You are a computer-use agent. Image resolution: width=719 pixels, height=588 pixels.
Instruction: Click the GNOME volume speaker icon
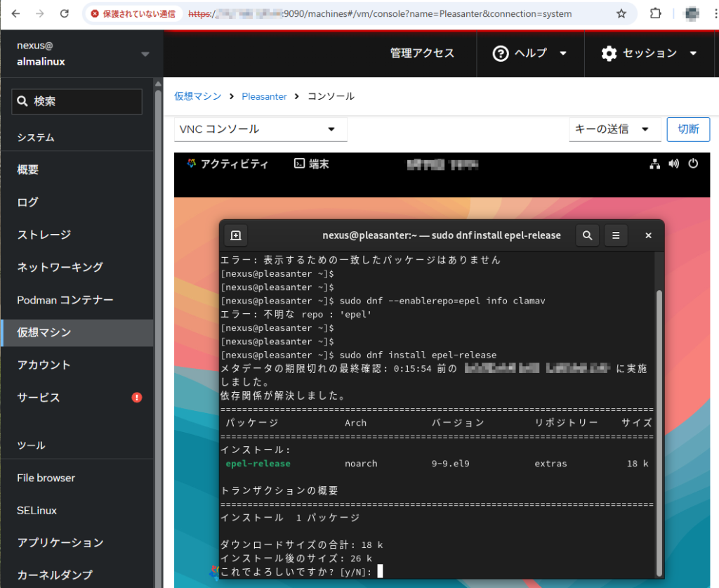pyautogui.click(x=674, y=164)
